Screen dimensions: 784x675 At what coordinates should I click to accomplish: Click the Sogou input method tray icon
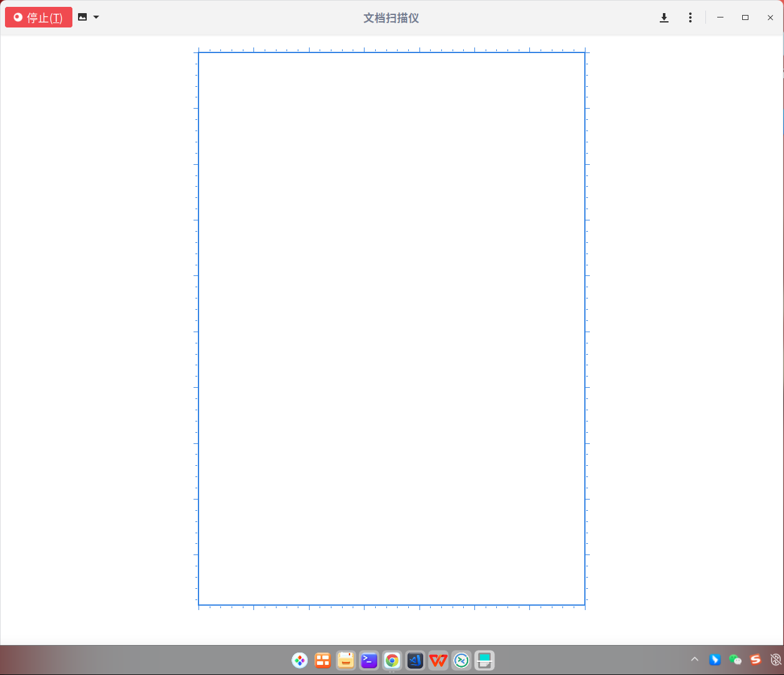pos(755,659)
